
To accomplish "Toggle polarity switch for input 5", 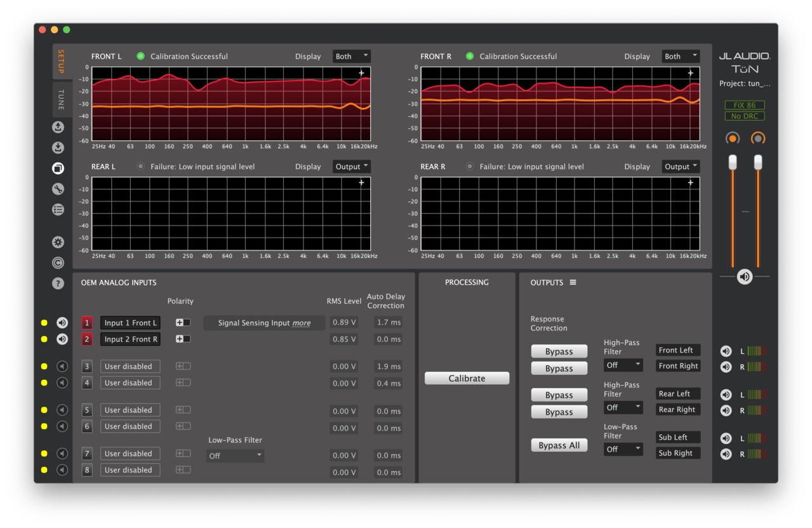I will coord(183,410).
